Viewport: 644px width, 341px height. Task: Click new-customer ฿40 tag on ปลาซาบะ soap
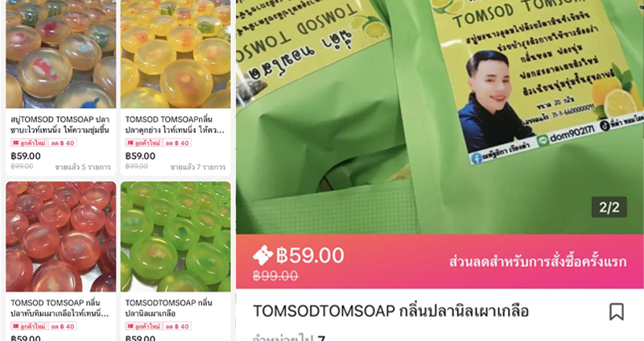coord(44,143)
